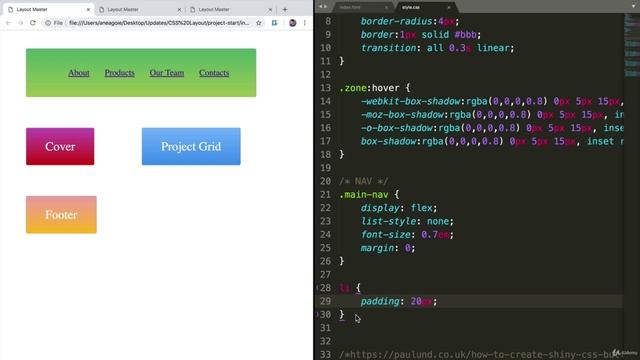The image size is (640, 360).
Task: Click the transition property on line 10
Action: tap(388, 48)
